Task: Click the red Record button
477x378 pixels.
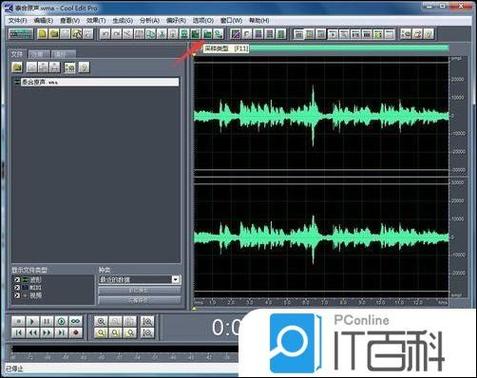Action: coord(76,333)
